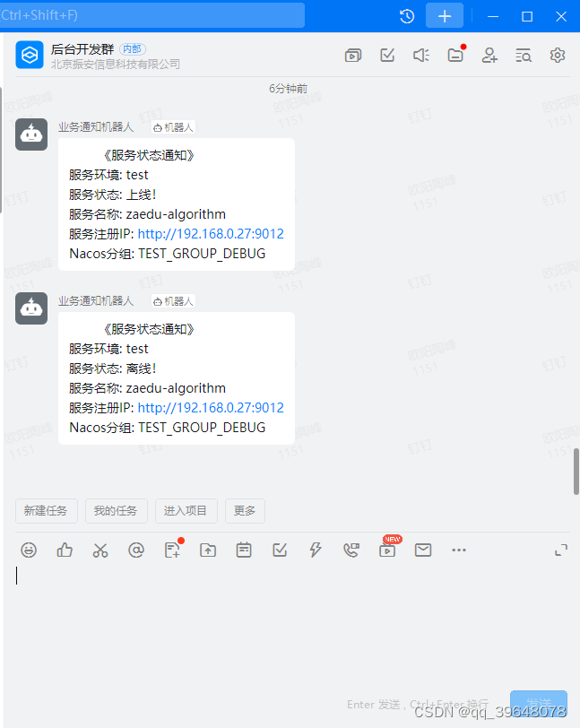Screen dimensions: 580x728
Task: Start a call with the phone icon
Action: [x=351, y=550]
